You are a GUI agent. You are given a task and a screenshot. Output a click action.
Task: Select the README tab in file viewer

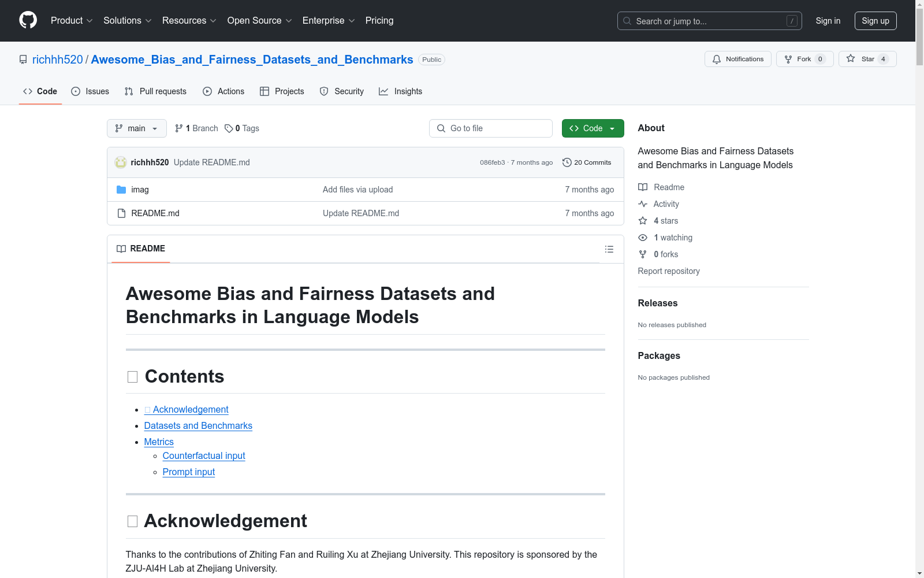pos(141,249)
